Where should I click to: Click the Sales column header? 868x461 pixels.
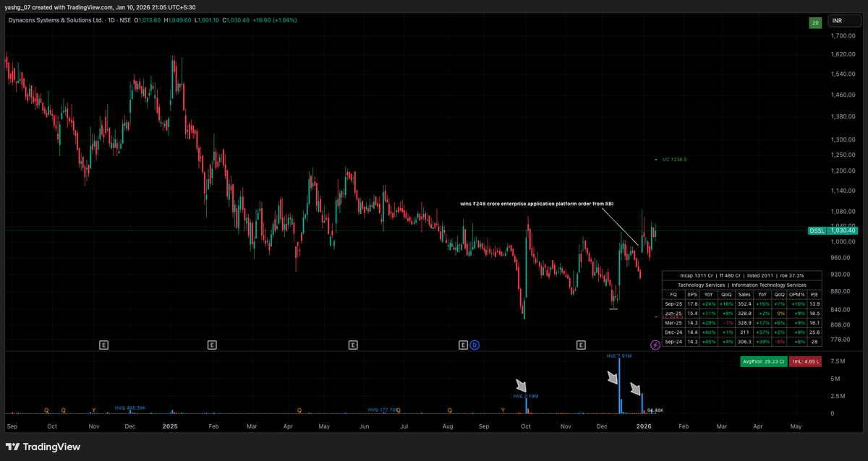tap(744, 295)
